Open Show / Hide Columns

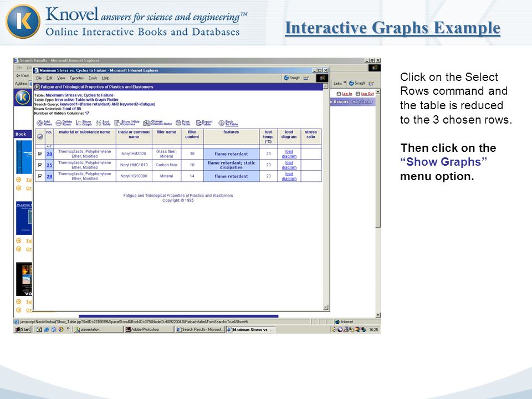127,123
